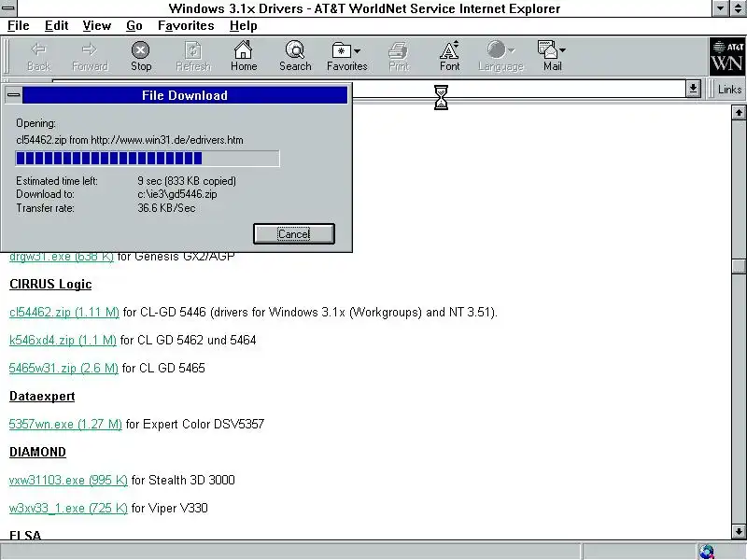
Task: Click the Links bar label
Action: pyautogui.click(x=729, y=90)
